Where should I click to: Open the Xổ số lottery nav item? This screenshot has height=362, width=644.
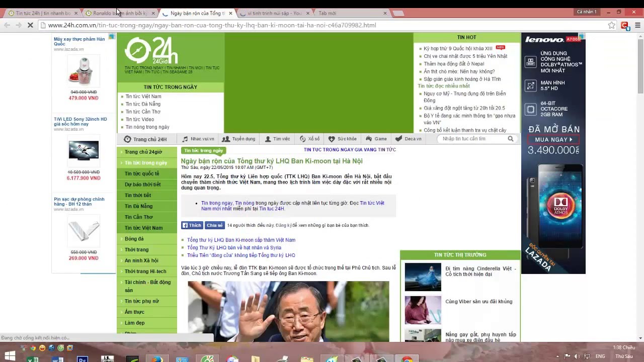click(x=309, y=139)
